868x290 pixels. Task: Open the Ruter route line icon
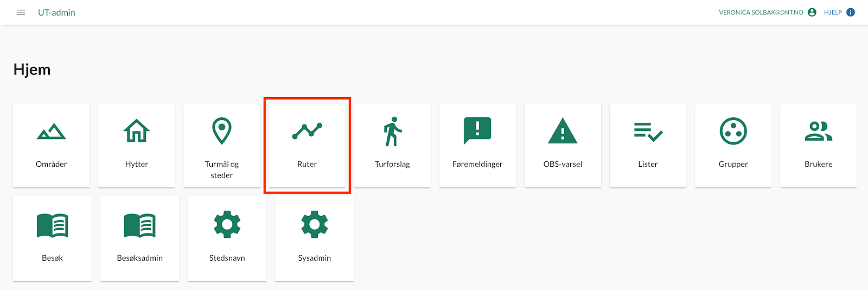click(x=307, y=131)
